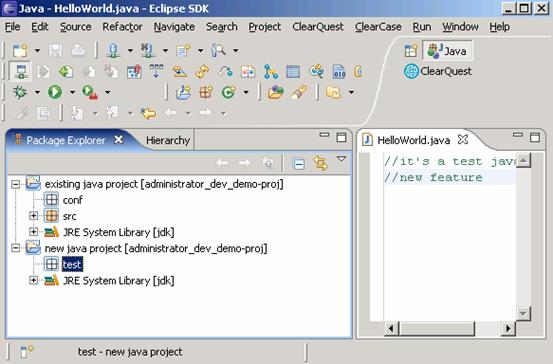Image resolution: width=553 pixels, height=364 pixels.
Task: Click the Last Edit Location arrow icon
Action: pyautogui.click(x=148, y=113)
